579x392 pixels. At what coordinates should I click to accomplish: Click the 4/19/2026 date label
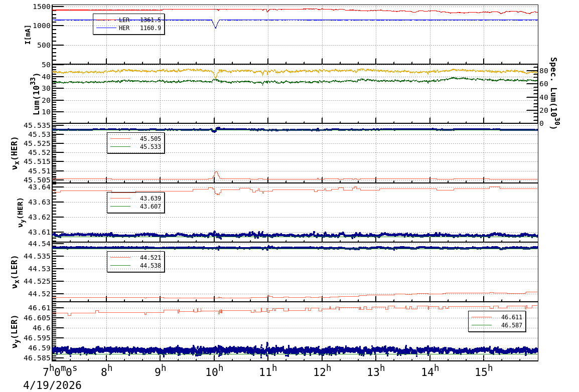point(52,385)
